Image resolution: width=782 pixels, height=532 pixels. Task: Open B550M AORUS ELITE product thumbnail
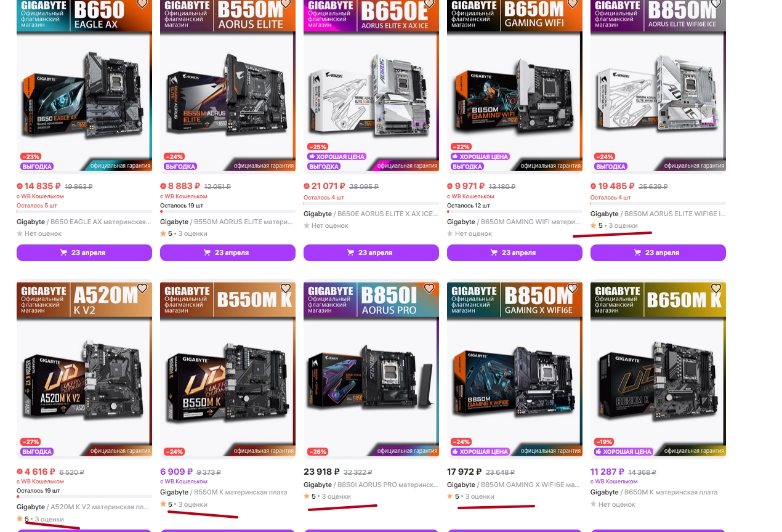pyautogui.click(x=228, y=92)
